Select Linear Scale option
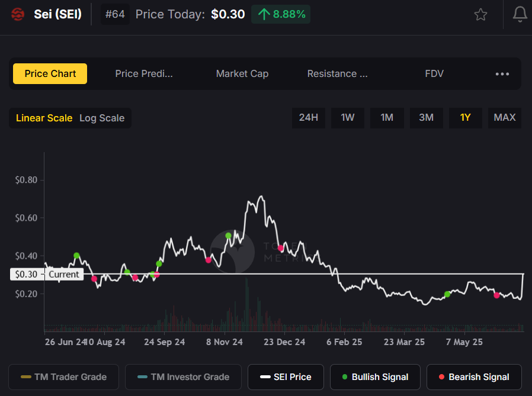Image resolution: width=532 pixels, height=396 pixels. click(44, 118)
